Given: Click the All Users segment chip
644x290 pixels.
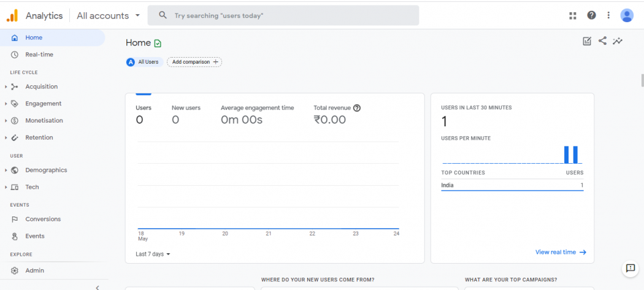Looking at the screenshot, I should coord(145,62).
